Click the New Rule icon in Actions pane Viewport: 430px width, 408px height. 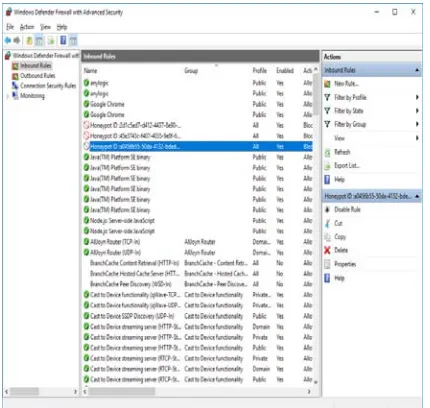pyautogui.click(x=327, y=84)
